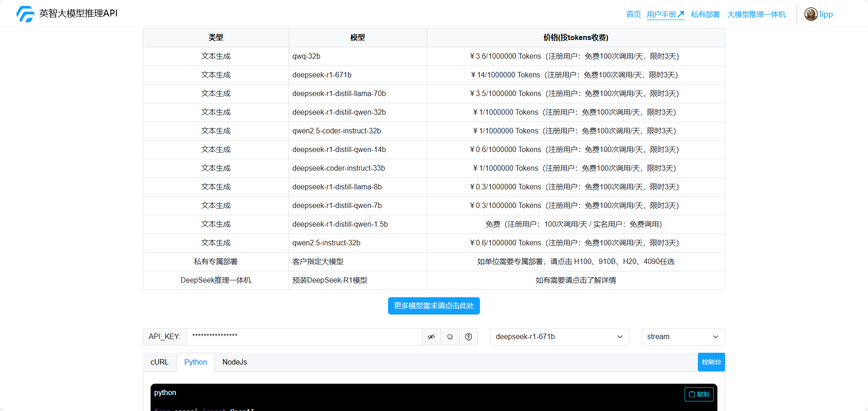Click the DeepSeek推理一体机 type cell

pyautogui.click(x=216, y=280)
